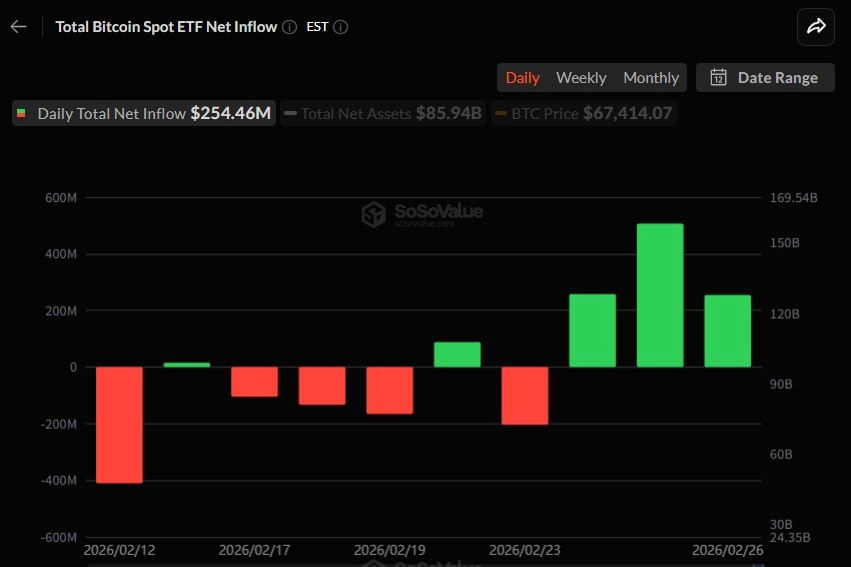Toggle the Total Net Assets series
Viewport: 851px width, 567px height.
click(383, 113)
